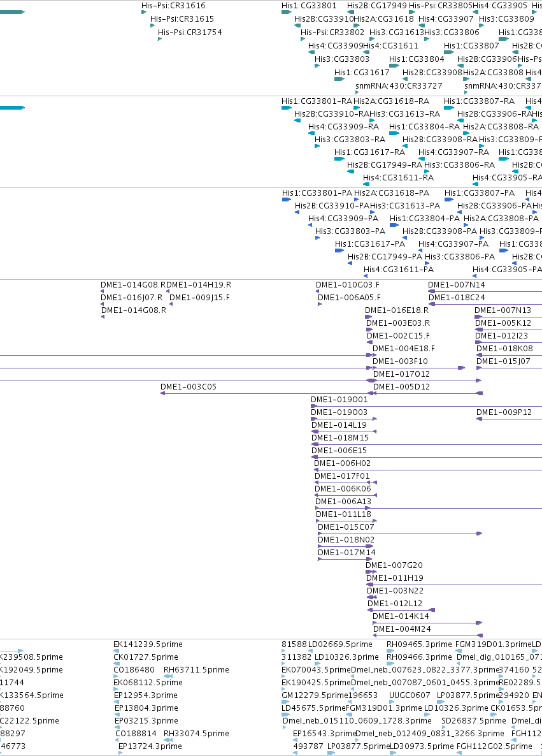Select the EP16543.3prime EST label
Screen dimensions: 542x756
point(325,734)
